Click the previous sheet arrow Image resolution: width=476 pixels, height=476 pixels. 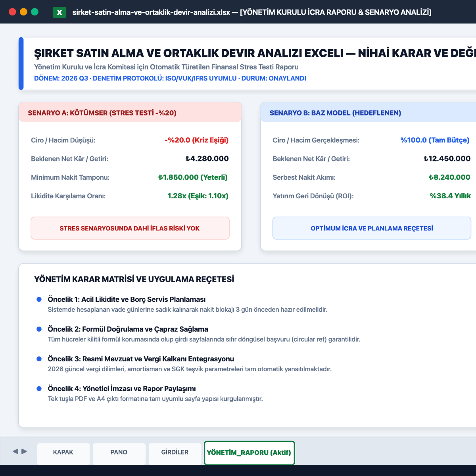(16, 451)
